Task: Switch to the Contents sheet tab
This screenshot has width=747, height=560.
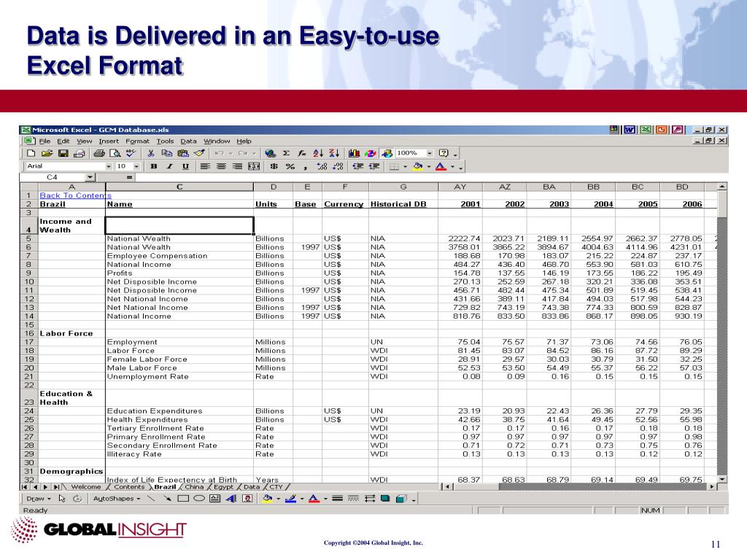Action: [x=129, y=486]
